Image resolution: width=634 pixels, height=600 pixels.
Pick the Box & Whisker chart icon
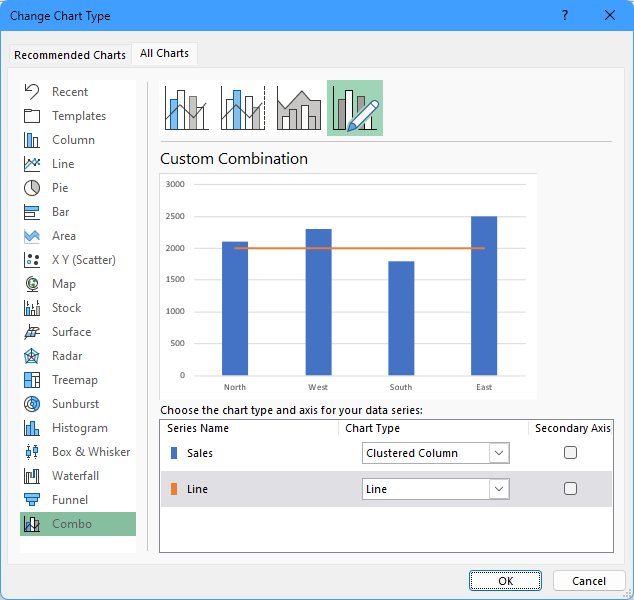click(x=32, y=452)
